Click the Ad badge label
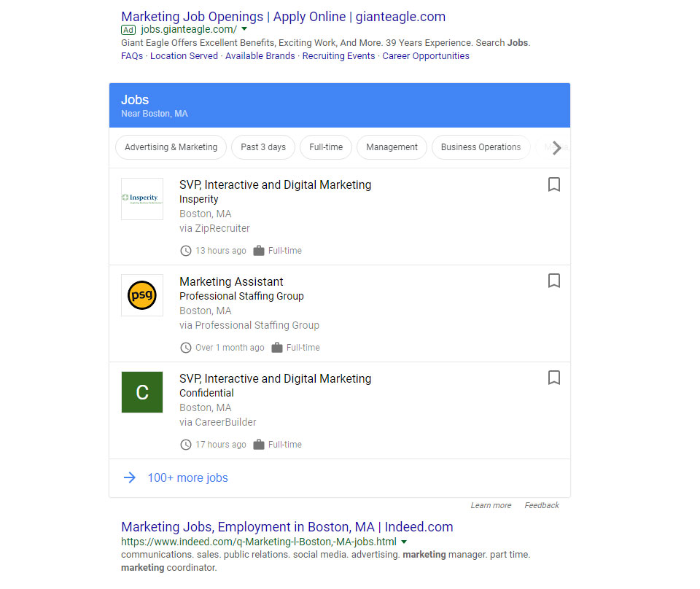The height and width of the screenshot is (589, 700). pos(128,30)
